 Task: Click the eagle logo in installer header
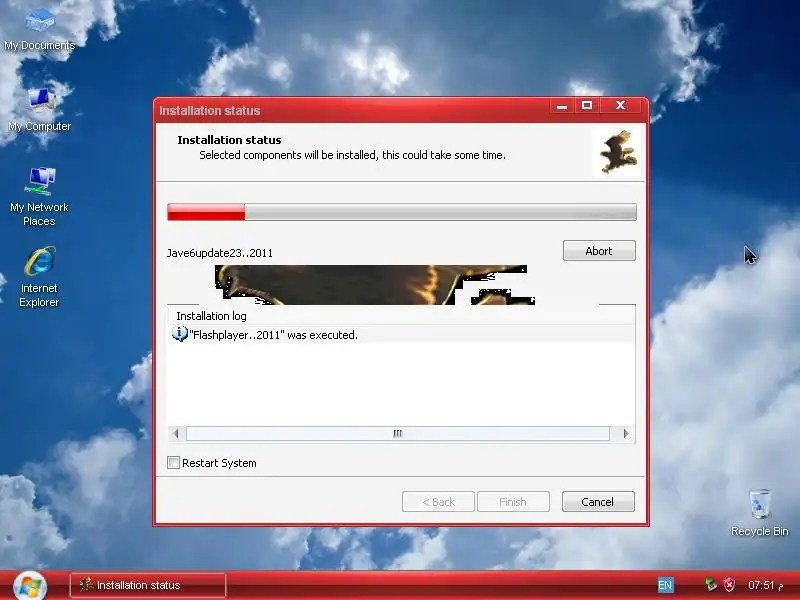click(x=618, y=152)
